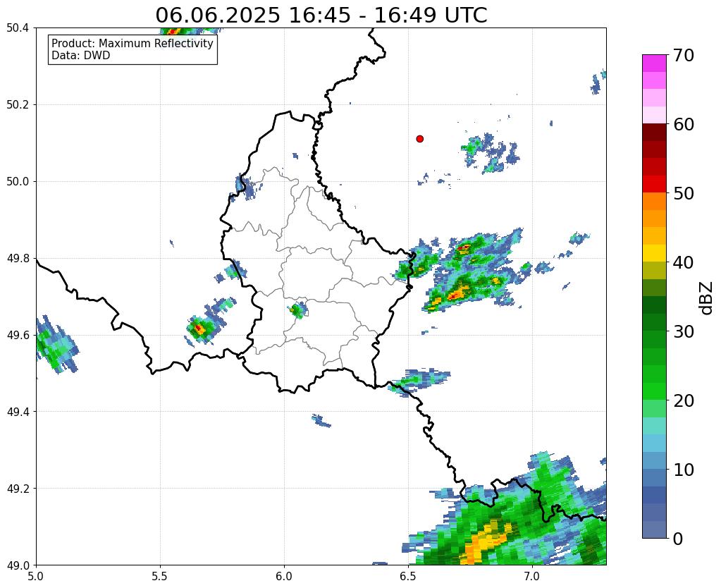Click the 49.6 latitude axis label
This screenshot has width=721, height=588.
(x=18, y=336)
